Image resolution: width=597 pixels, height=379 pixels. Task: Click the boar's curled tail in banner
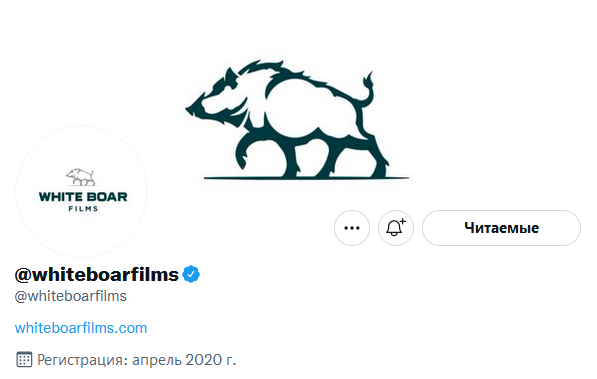(x=367, y=90)
